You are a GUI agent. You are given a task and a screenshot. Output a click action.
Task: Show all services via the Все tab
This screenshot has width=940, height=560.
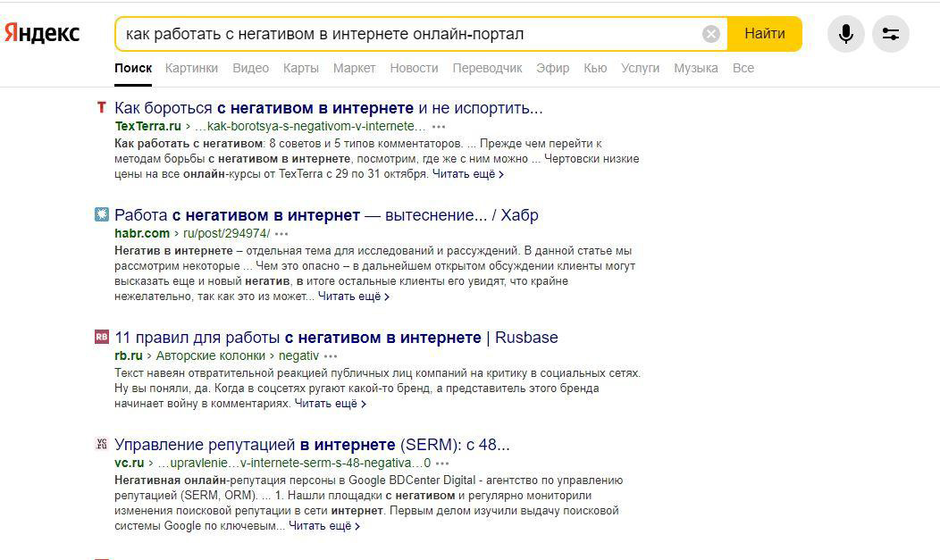(743, 68)
